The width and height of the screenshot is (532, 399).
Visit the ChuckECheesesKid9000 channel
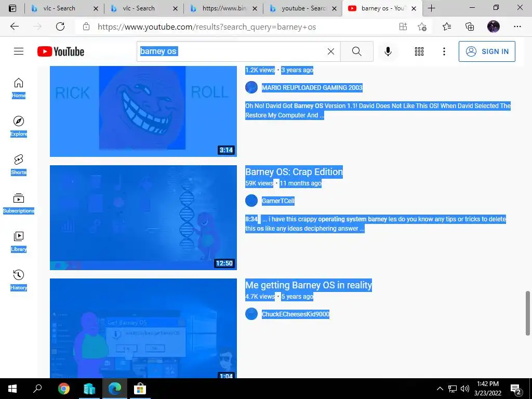point(295,314)
